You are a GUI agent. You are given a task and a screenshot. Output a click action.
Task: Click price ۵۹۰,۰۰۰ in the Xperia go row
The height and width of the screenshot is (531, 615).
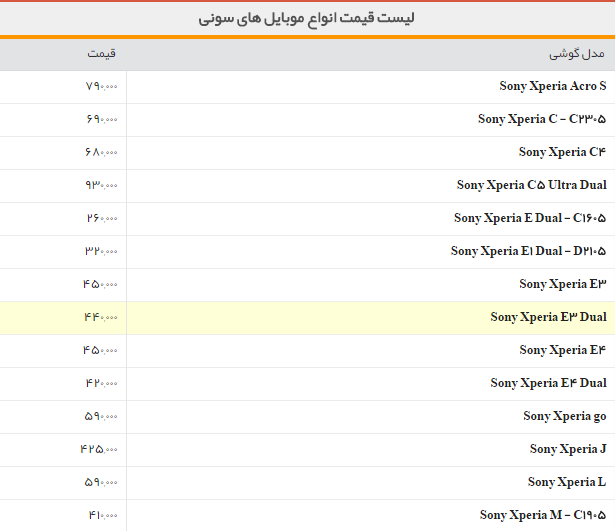[x=101, y=416]
